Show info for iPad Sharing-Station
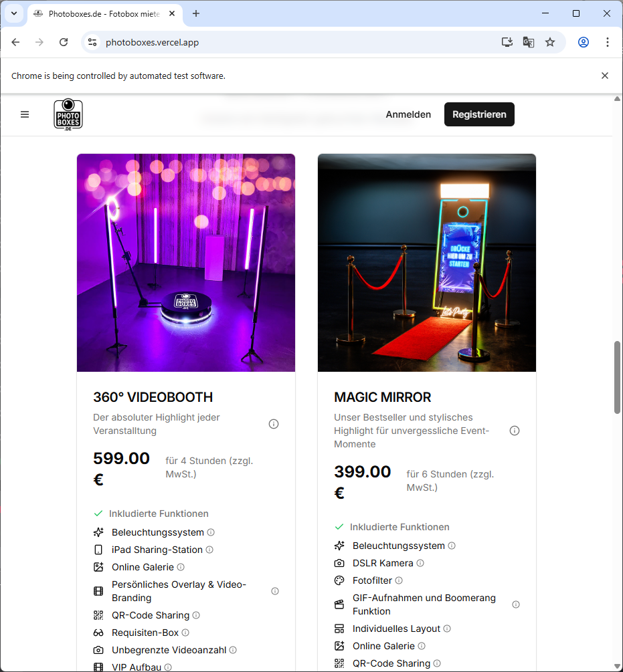Viewport: 623px width, 672px height. pyautogui.click(x=209, y=550)
